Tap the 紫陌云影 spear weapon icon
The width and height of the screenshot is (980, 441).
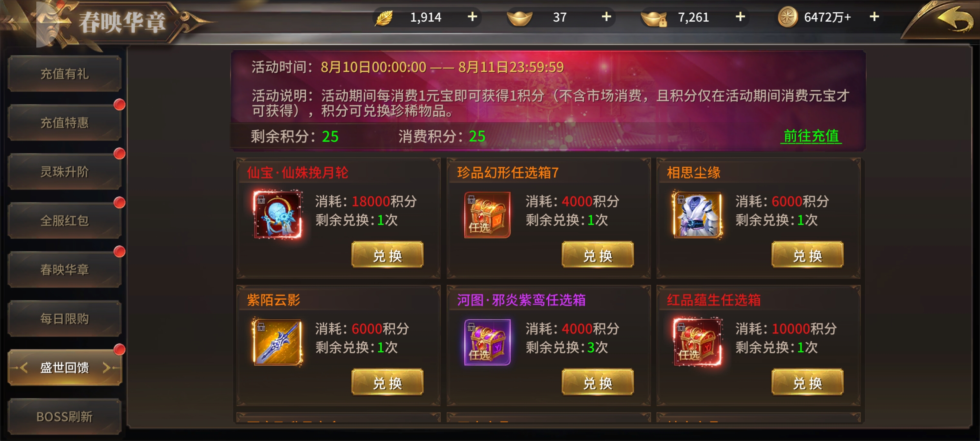pos(278,342)
